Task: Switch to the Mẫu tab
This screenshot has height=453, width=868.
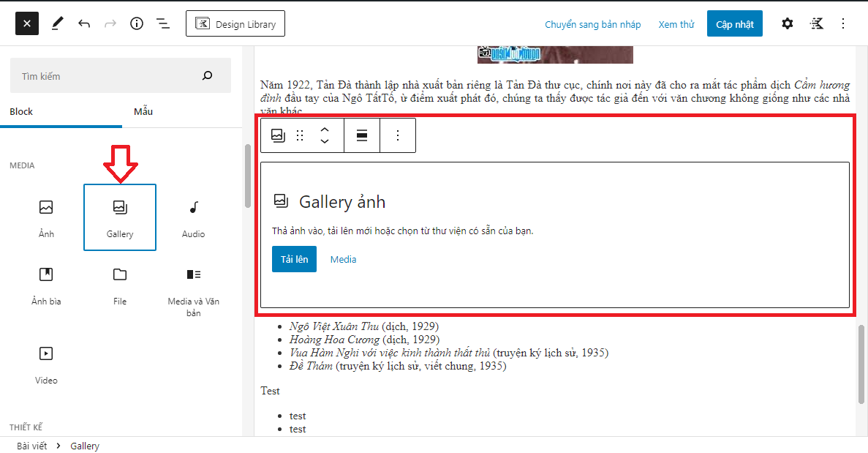Action: point(143,112)
